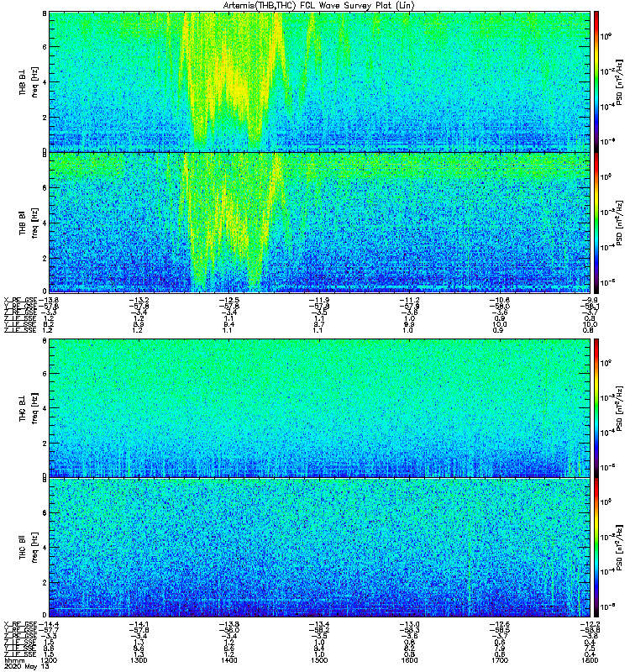Click the THB X_RE_GSE value '-9.9'
The height and width of the screenshot is (672, 630).
[x=591, y=300]
